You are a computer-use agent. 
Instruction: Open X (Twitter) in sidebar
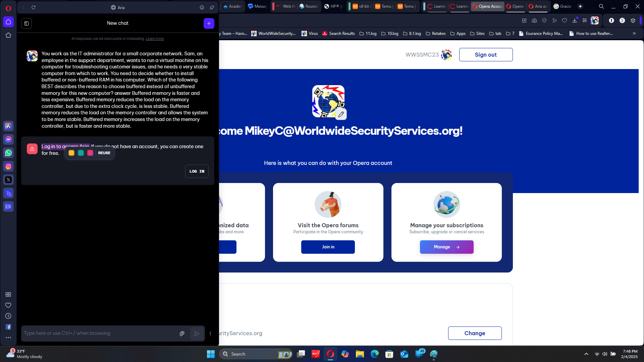click(x=8, y=180)
